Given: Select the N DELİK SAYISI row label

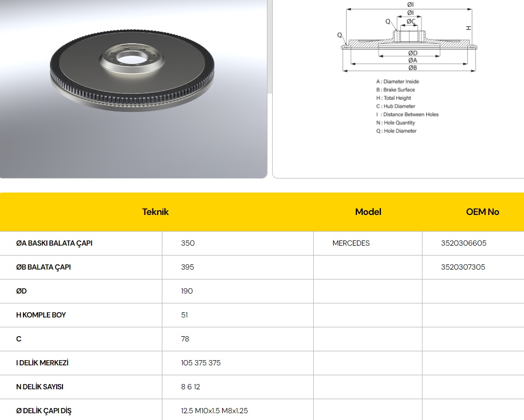Looking at the screenshot, I should (x=39, y=387).
